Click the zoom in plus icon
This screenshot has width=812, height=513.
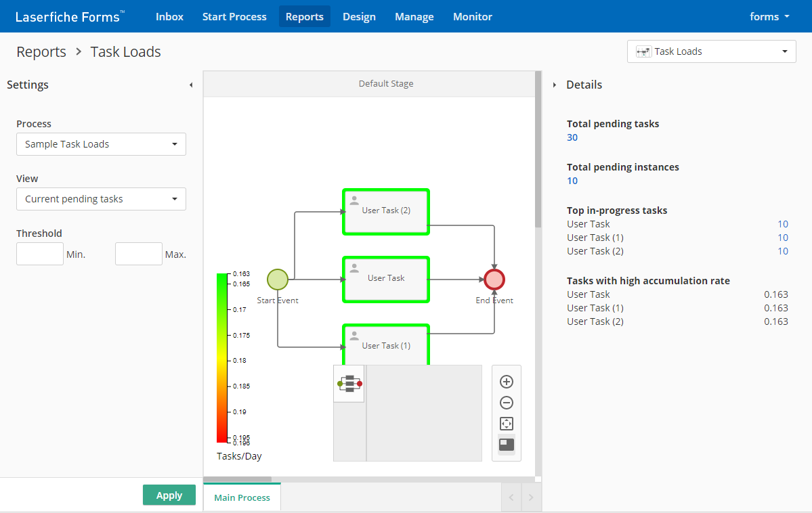pyautogui.click(x=506, y=382)
